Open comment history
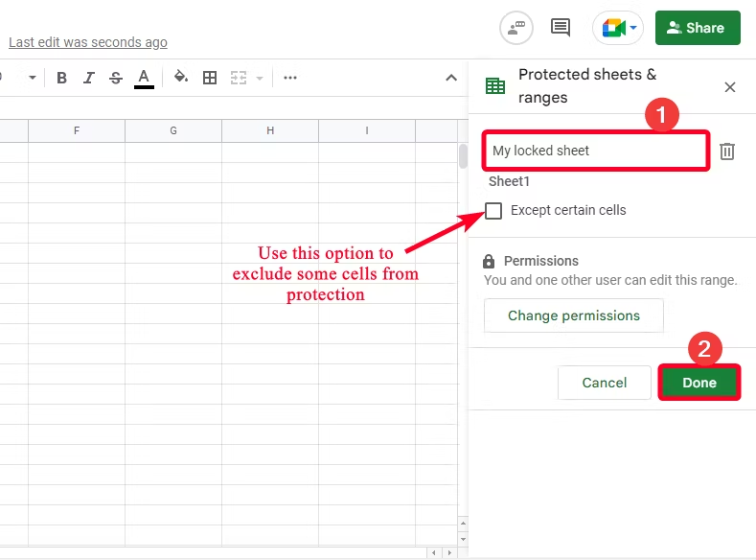This screenshot has height=560, width=756. 561,28
